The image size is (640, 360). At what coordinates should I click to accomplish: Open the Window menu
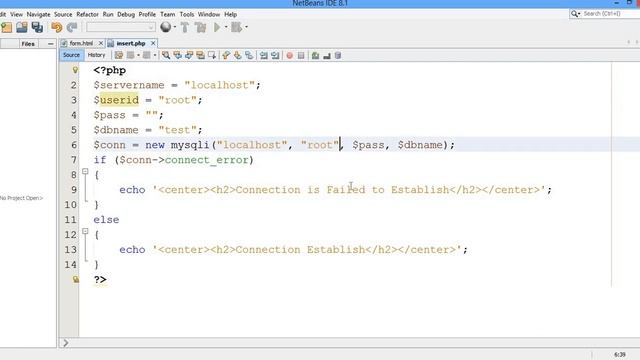click(x=209, y=14)
